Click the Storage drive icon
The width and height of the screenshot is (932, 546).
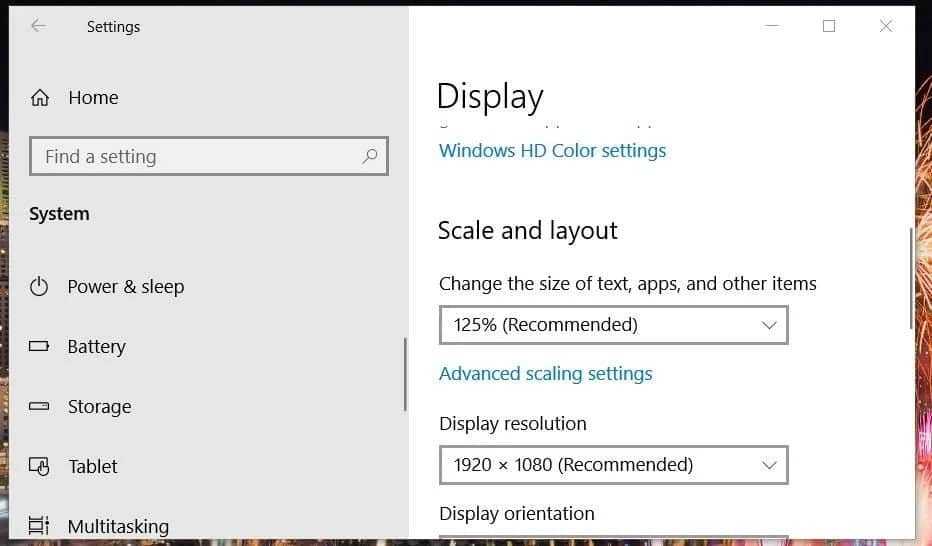click(x=39, y=407)
